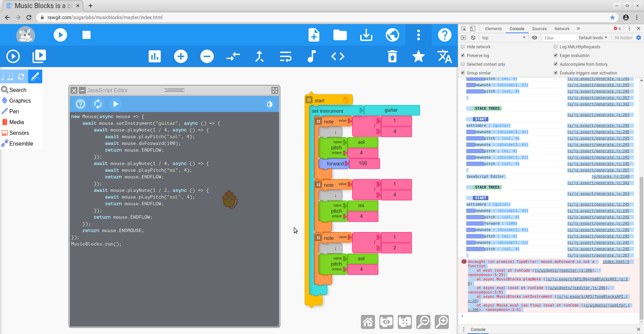
Task: Enable the Hide network checkbox
Action: (463, 47)
